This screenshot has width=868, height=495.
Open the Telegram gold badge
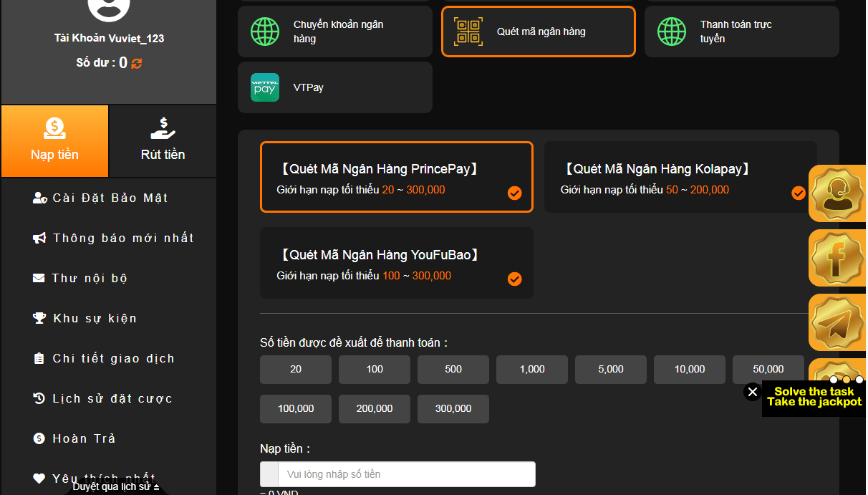(x=836, y=322)
